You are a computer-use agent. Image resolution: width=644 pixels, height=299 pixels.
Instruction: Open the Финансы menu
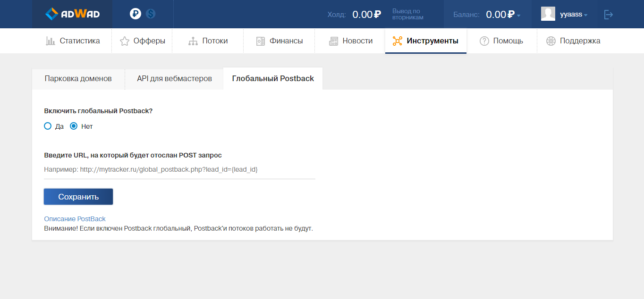coord(279,41)
